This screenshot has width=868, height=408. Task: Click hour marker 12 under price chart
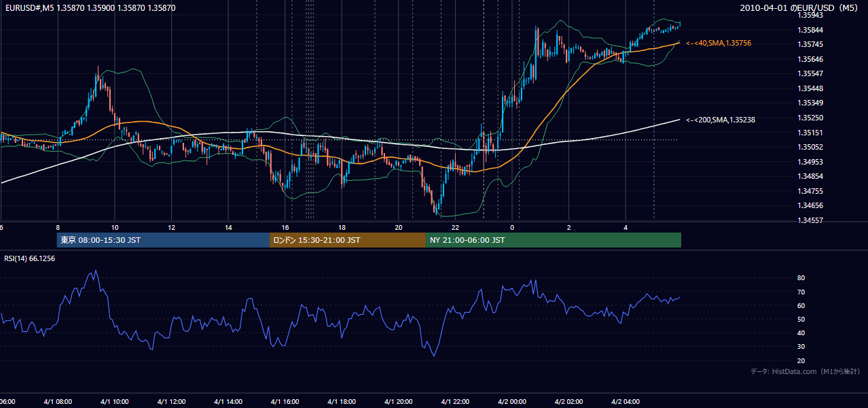(x=171, y=228)
